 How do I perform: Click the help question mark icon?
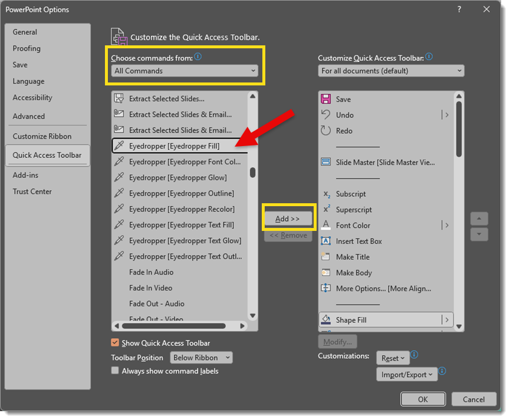click(x=459, y=9)
